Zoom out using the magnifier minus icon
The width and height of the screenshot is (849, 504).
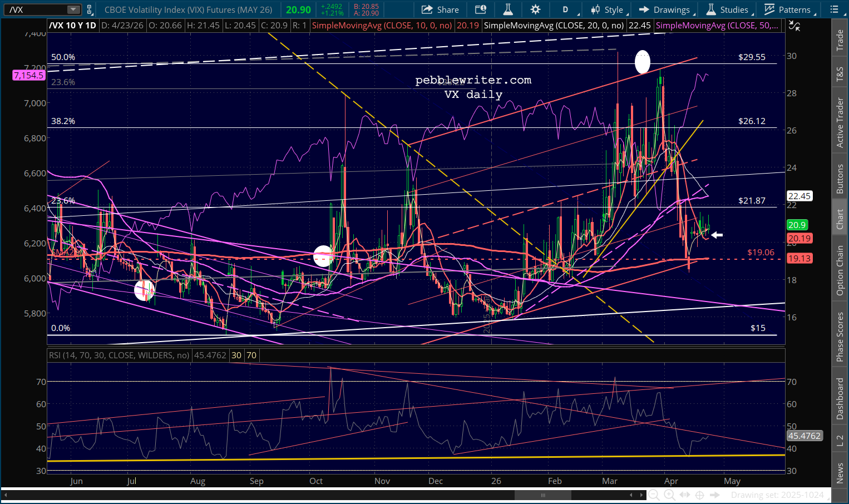654,495
